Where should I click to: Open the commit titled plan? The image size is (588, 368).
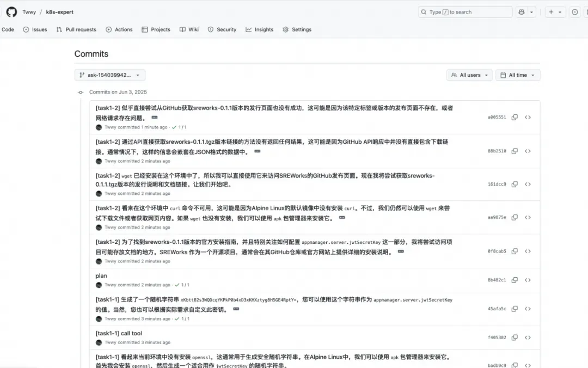click(x=101, y=275)
